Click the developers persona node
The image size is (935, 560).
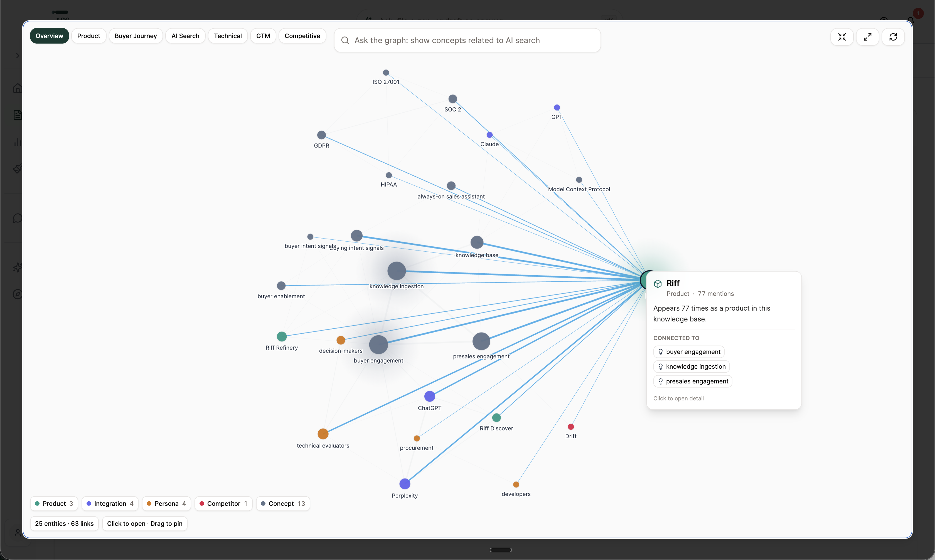click(x=516, y=485)
